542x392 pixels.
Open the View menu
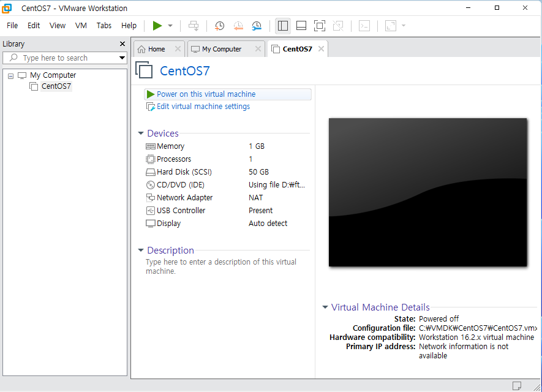click(58, 26)
